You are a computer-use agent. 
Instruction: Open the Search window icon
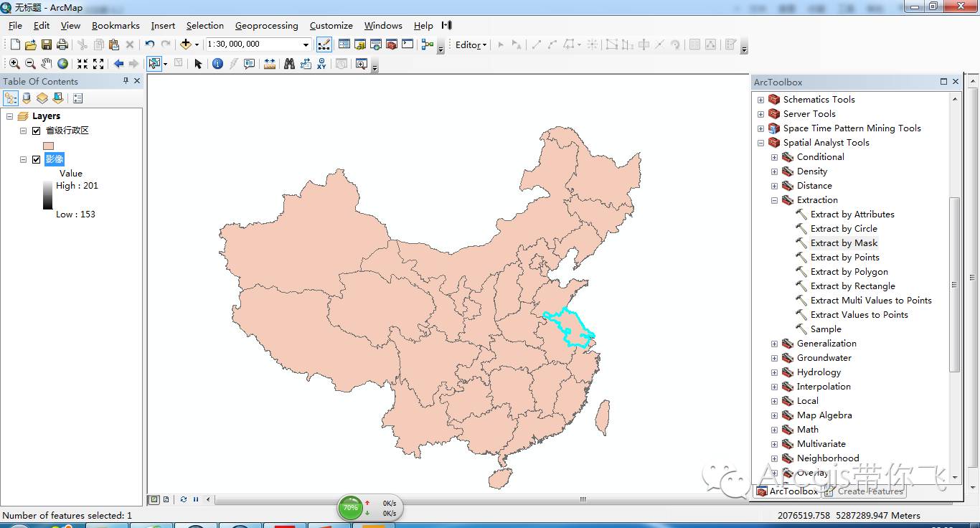[376, 44]
